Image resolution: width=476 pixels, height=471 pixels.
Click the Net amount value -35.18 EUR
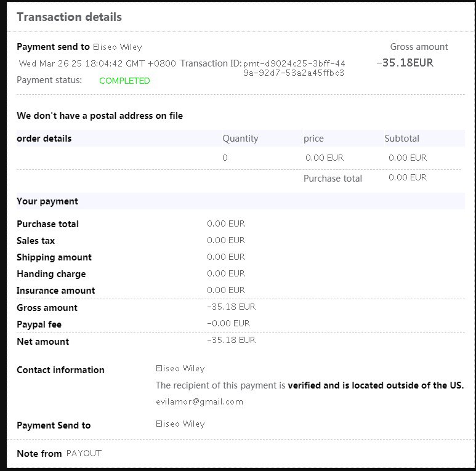click(232, 340)
